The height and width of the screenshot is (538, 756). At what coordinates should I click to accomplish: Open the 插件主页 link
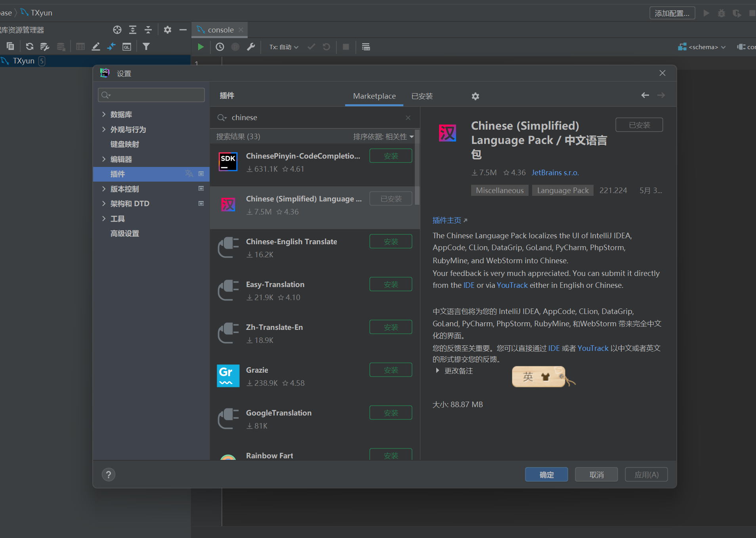click(x=450, y=220)
